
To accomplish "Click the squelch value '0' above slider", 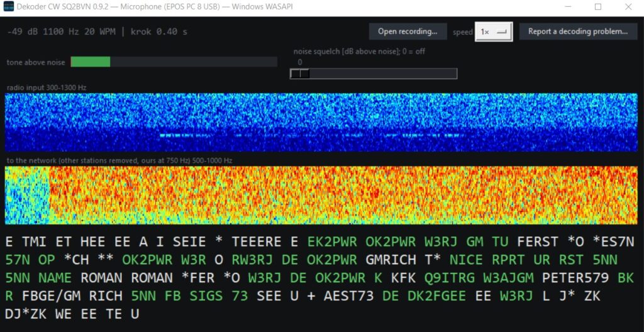I will [x=300, y=62].
